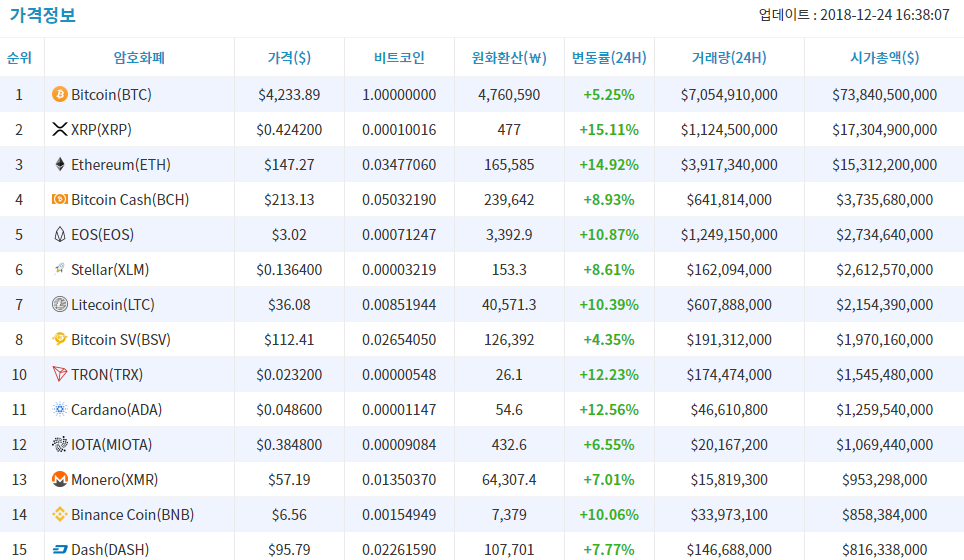964x560 pixels.
Task: Click Bitcoin SV price $112.41
Action: (x=289, y=340)
